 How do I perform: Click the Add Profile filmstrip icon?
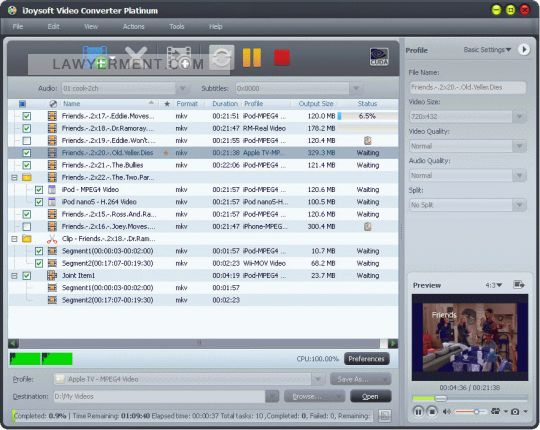click(x=179, y=57)
